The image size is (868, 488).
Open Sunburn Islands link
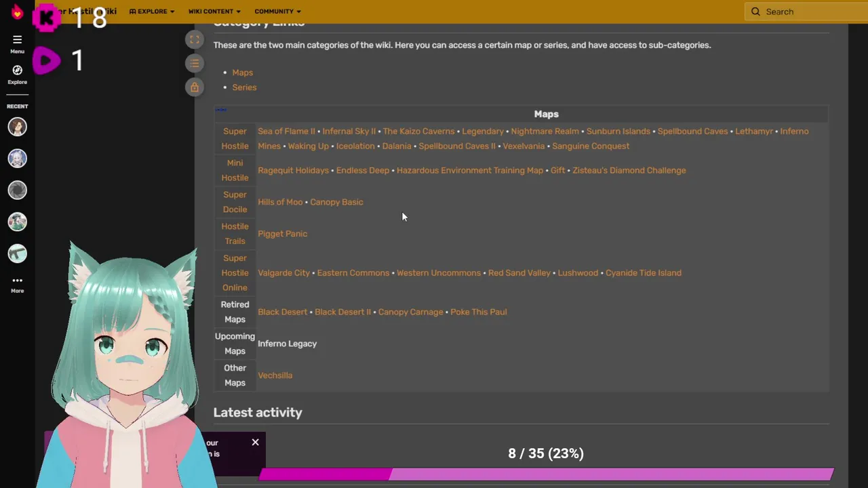618,131
